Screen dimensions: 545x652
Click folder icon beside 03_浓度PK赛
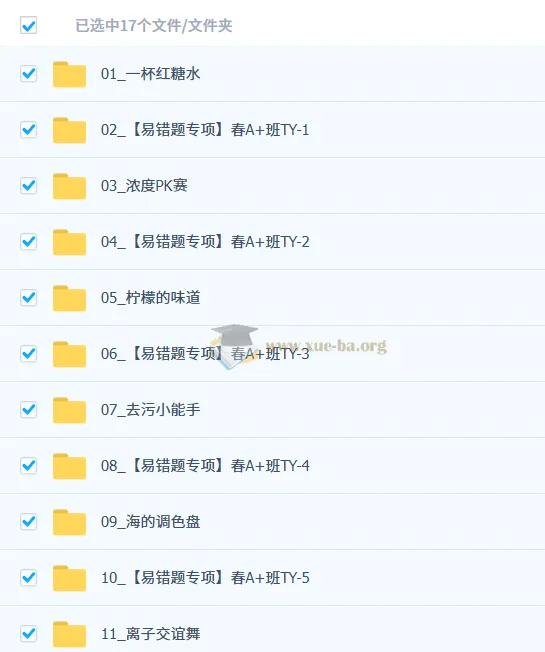[69, 186]
